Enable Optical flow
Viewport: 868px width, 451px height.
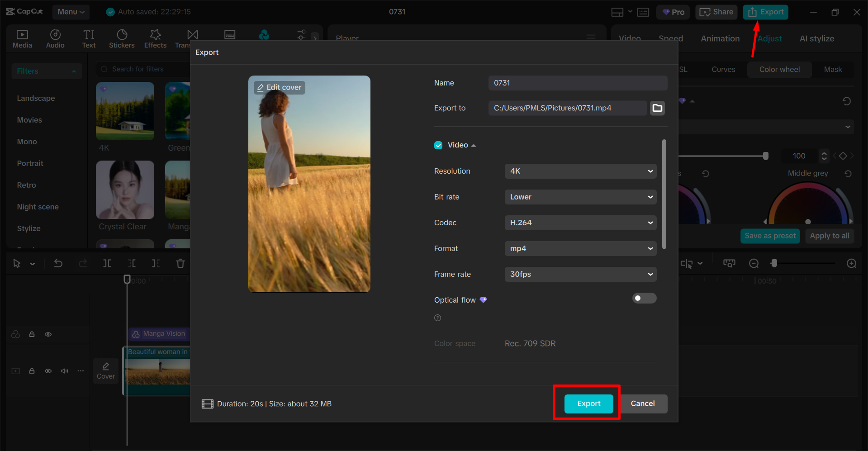click(644, 298)
